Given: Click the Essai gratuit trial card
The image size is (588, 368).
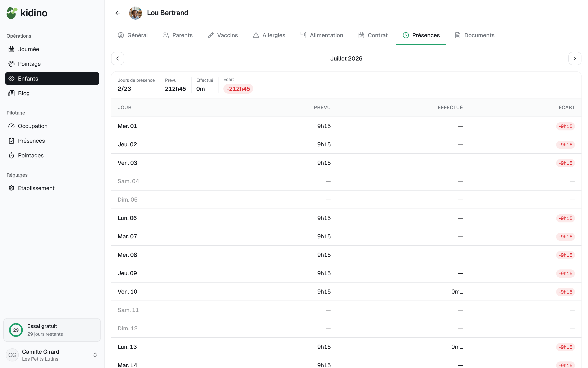Looking at the screenshot, I should coord(52,330).
